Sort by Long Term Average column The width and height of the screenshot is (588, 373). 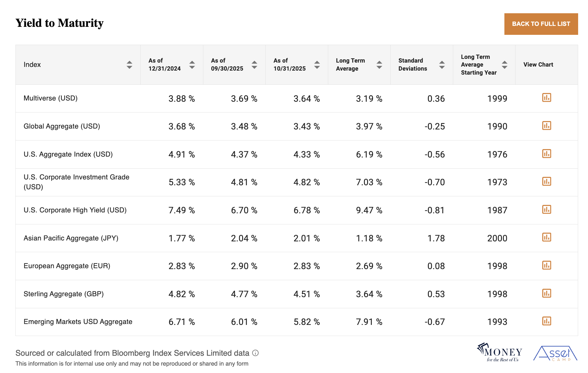tap(379, 65)
